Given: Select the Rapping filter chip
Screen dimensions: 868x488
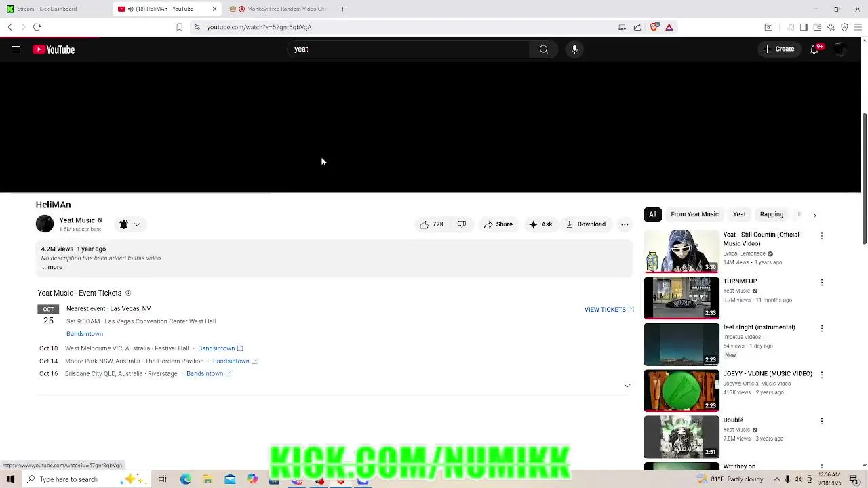Looking at the screenshot, I should 771,214.
